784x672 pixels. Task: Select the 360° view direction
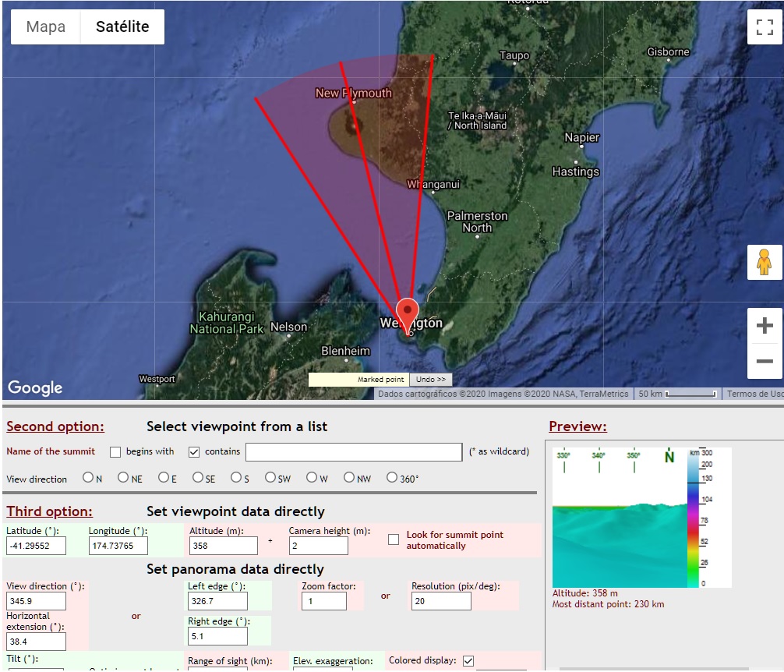(x=392, y=478)
